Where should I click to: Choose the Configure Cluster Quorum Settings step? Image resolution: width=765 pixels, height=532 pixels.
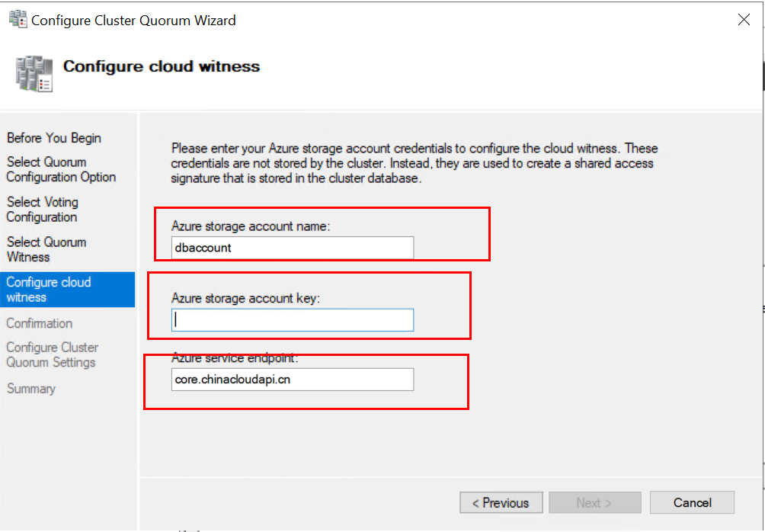(52, 354)
